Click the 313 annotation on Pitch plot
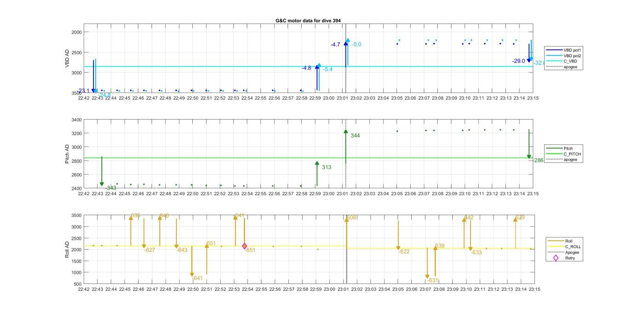644x319 pixels. 327,168
